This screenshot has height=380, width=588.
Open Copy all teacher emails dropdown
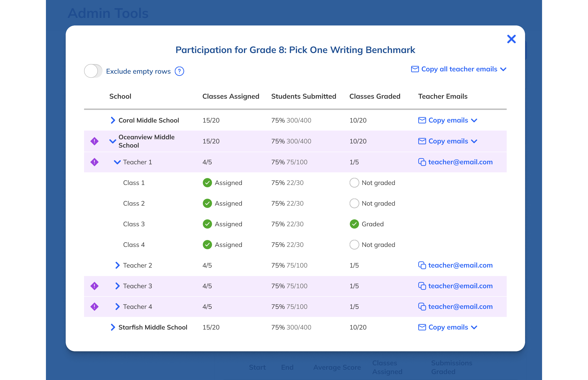pos(503,69)
